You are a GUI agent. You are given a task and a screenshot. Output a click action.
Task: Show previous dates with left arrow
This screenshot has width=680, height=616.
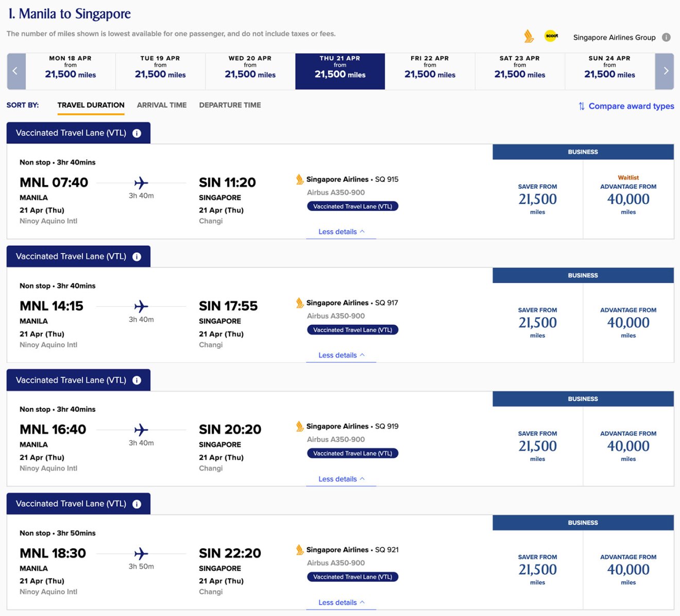point(15,71)
